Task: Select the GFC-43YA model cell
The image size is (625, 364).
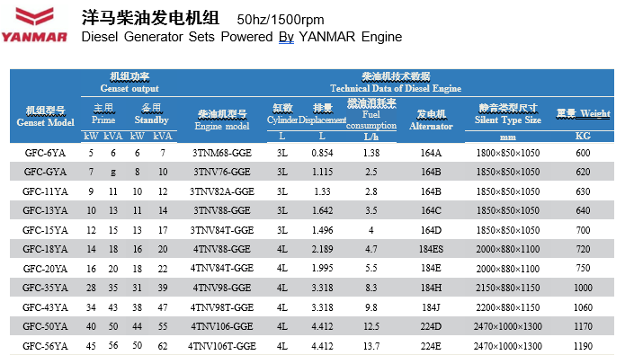Action: (45, 307)
